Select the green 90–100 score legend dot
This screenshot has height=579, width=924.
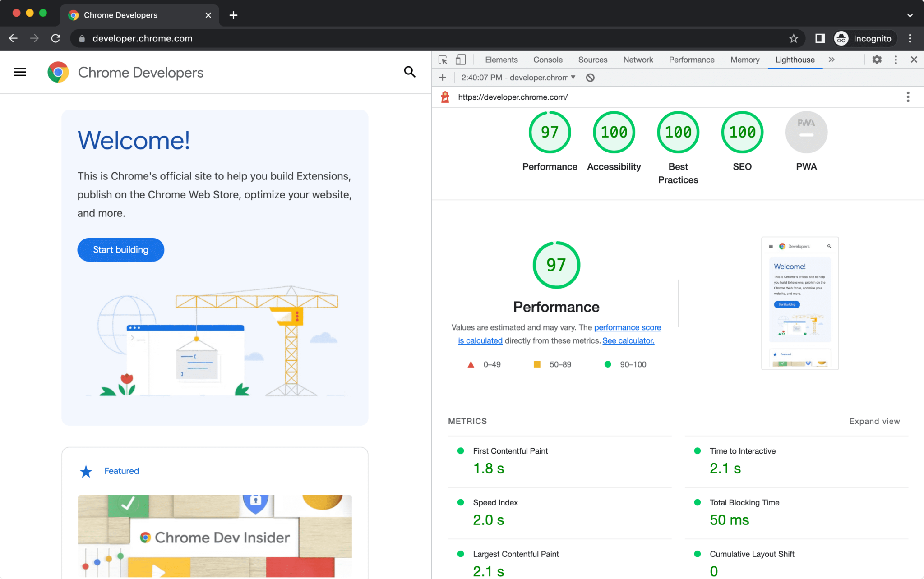(x=607, y=364)
